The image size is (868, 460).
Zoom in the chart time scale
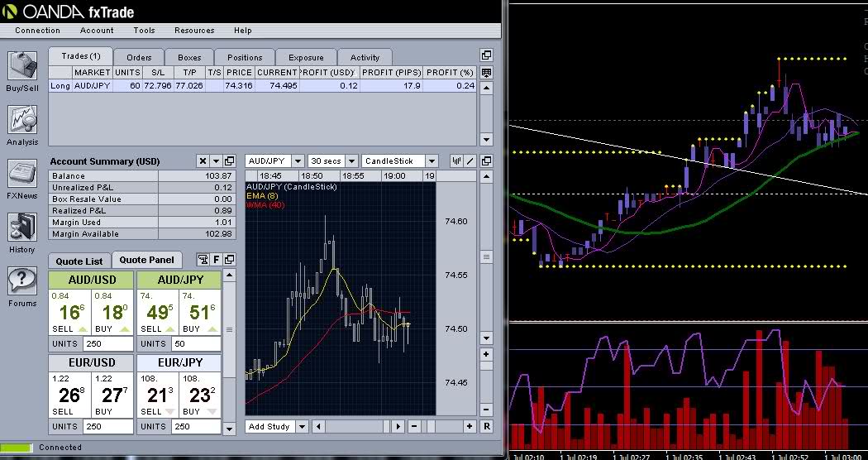point(470,426)
